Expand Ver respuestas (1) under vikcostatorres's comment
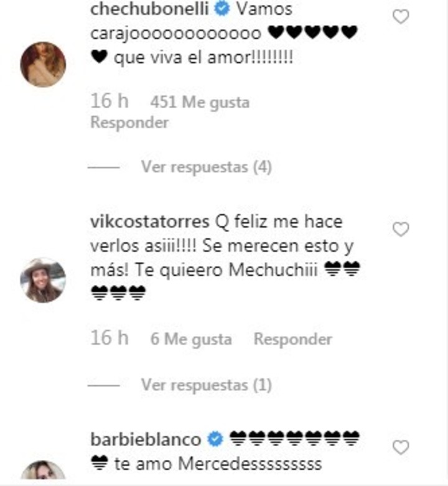 [207, 385]
